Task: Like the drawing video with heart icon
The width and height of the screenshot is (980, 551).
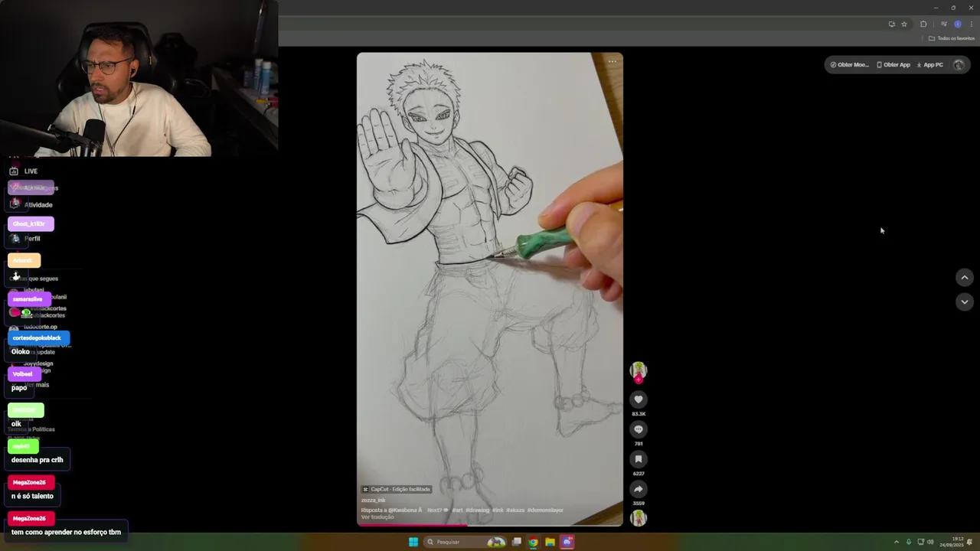Action: (639, 399)
